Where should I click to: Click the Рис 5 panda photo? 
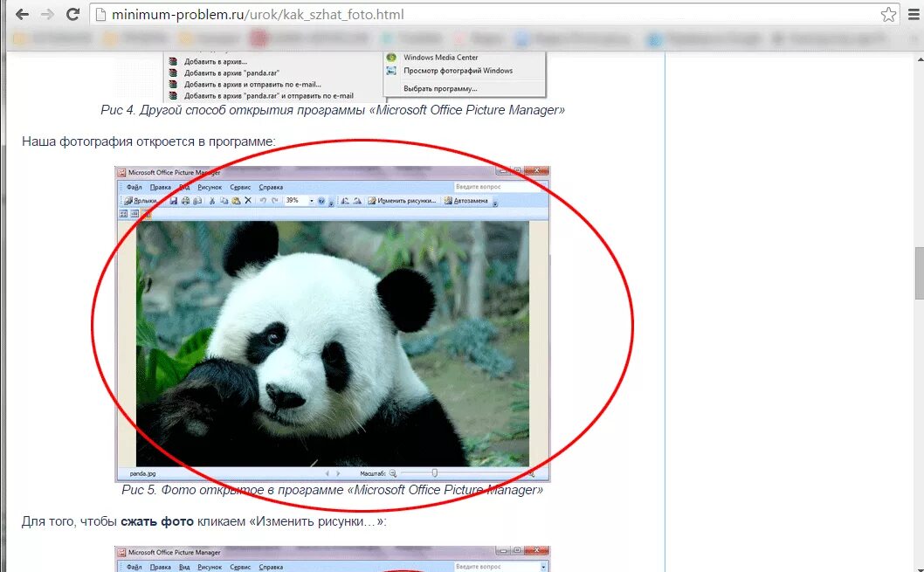333,344
